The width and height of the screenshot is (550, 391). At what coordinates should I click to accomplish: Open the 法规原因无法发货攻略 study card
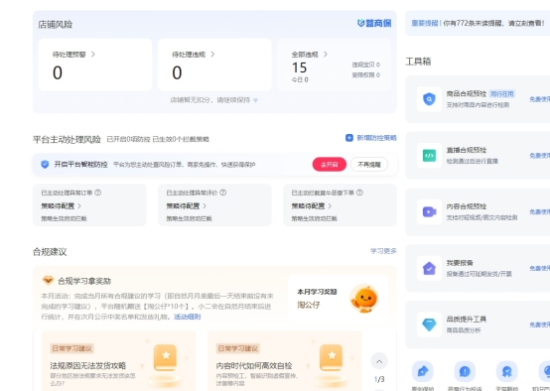119,361
